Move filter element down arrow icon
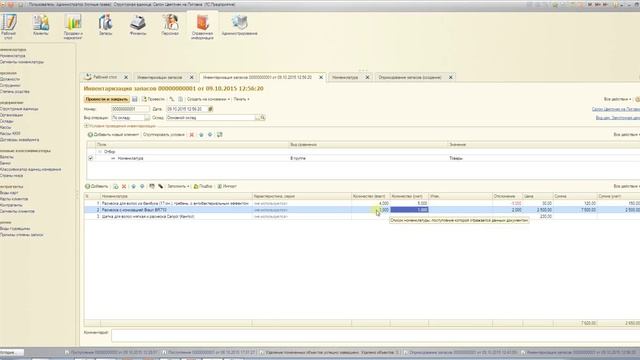The width and height of the screenshot is (640, 360). point(210,135)
